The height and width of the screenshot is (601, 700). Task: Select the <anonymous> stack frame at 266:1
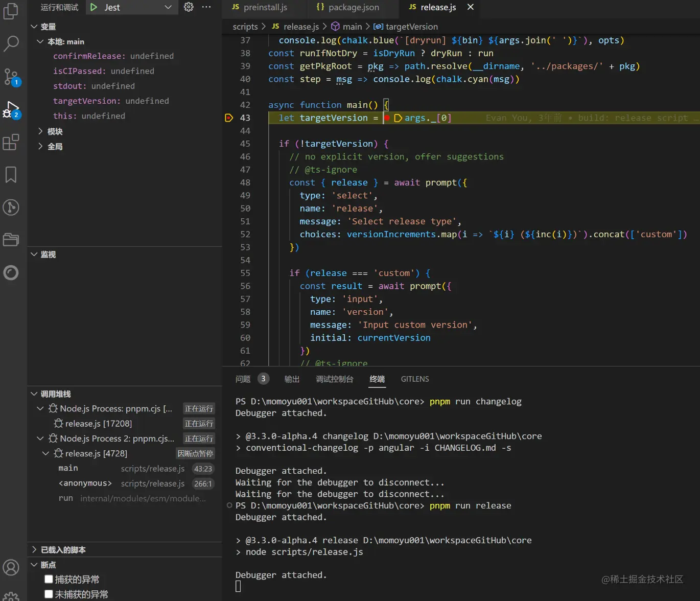pos(125,483)
